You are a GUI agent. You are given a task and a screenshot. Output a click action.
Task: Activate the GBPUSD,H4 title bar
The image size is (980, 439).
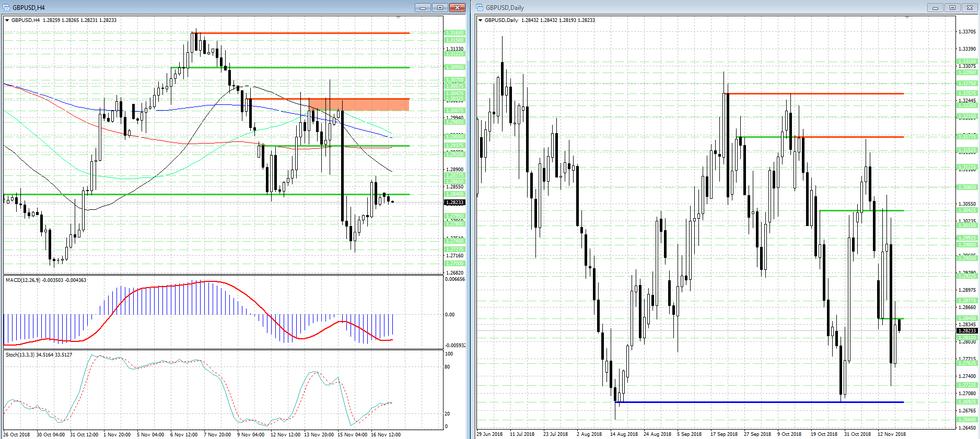[x=209, y=7]
